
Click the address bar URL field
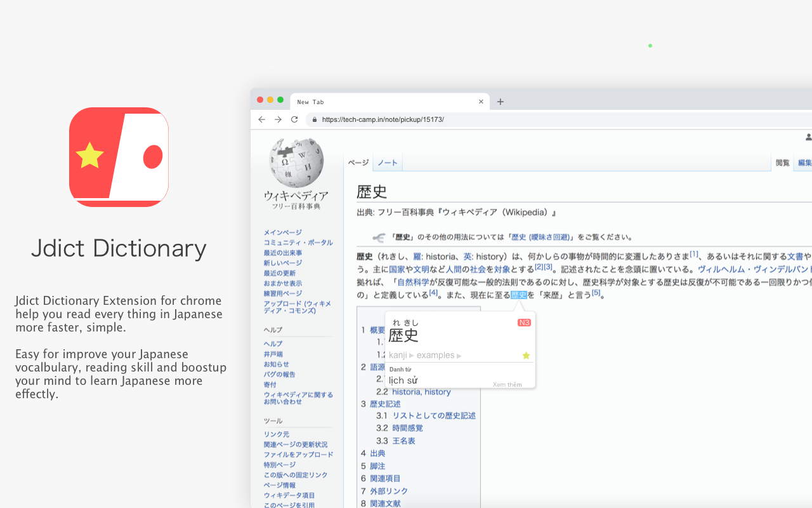click(x=558, y=119)
